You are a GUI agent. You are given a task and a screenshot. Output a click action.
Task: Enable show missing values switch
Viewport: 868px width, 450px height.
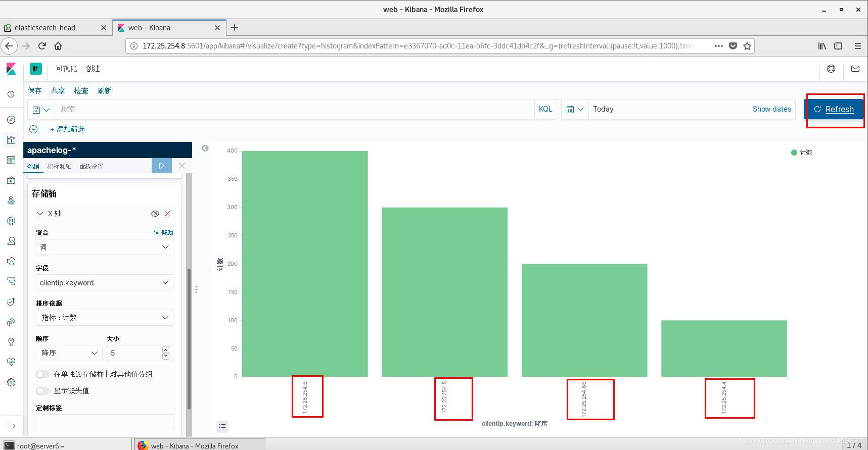(43, 391)
